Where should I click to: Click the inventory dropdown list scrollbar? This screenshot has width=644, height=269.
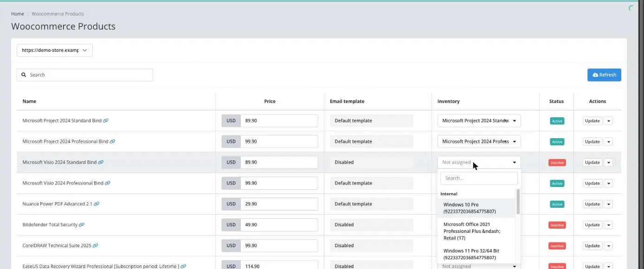point(518,202)
